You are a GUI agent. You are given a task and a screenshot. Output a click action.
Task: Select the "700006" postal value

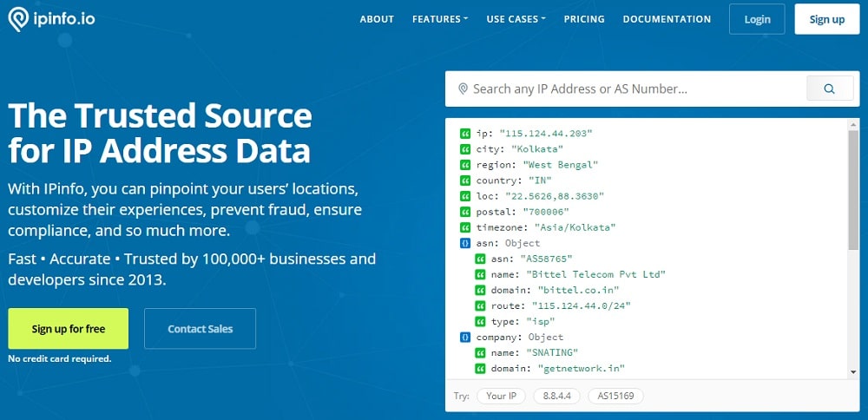pyautogui.click(x=546, y=212)
